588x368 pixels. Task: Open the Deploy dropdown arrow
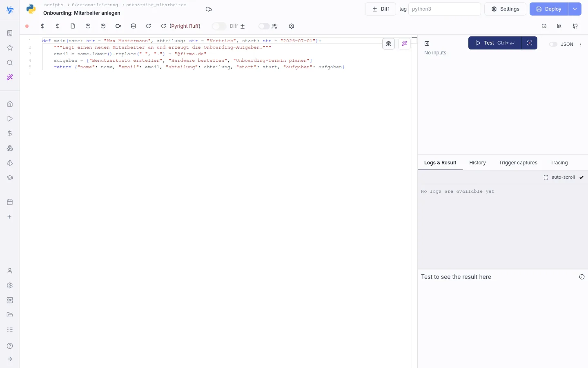[575, 9]
